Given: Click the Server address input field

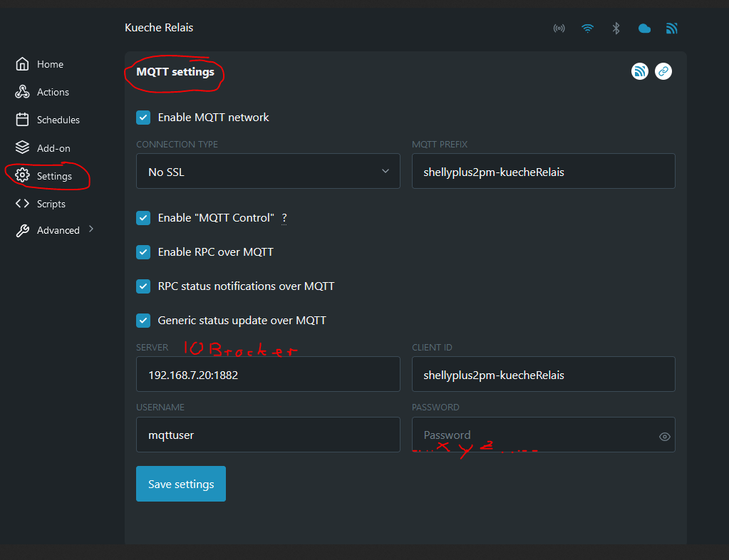Looking at the screenshot, I should pyautogui.click(x=268, y=375).
